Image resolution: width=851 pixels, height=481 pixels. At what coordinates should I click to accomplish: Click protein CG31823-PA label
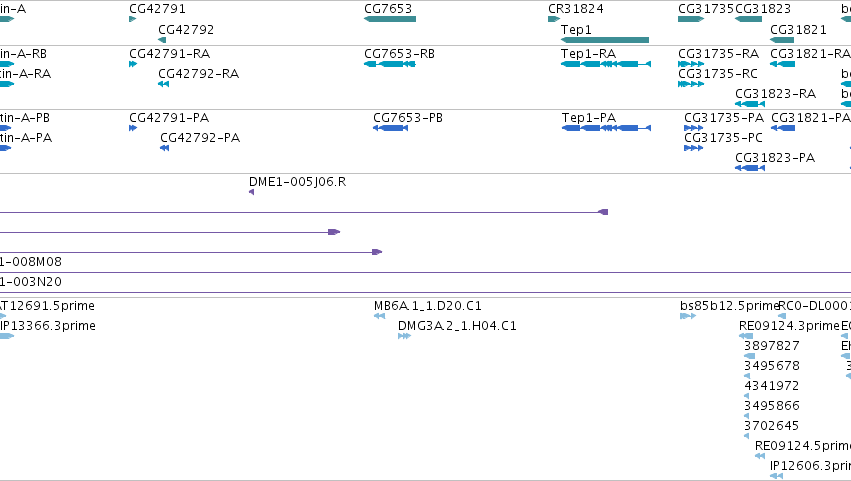tap(775, 158)
